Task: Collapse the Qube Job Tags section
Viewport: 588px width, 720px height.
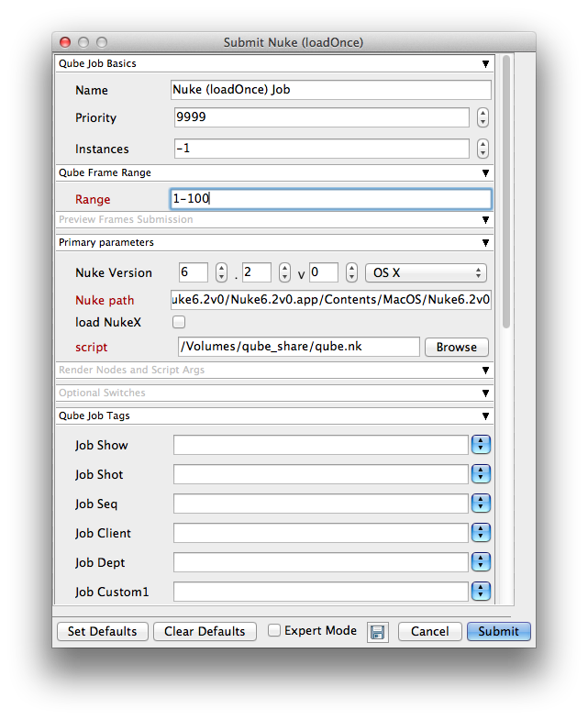Action: (275, 416)
